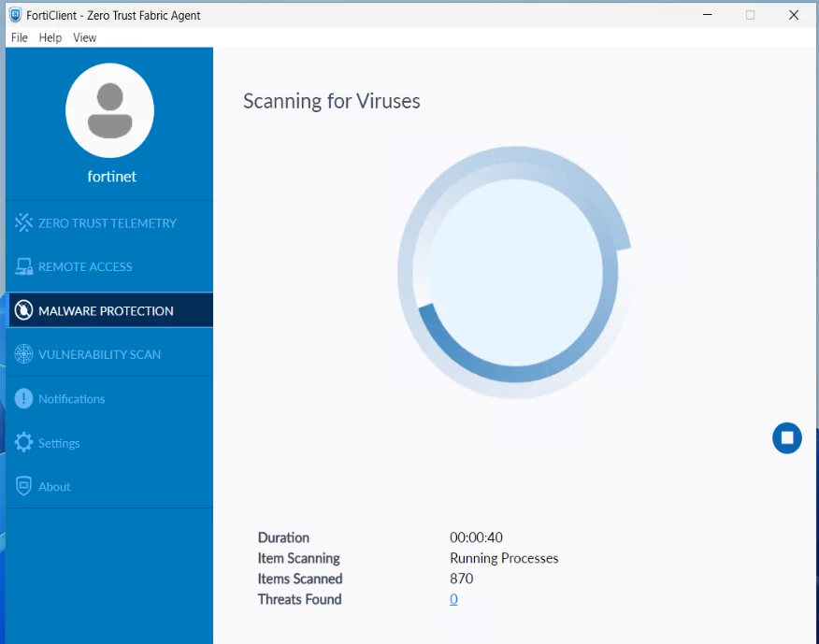Go to REMOTE ACCESS section
The width and height of the screenshot is (819, 644).
tap(109, 267)
